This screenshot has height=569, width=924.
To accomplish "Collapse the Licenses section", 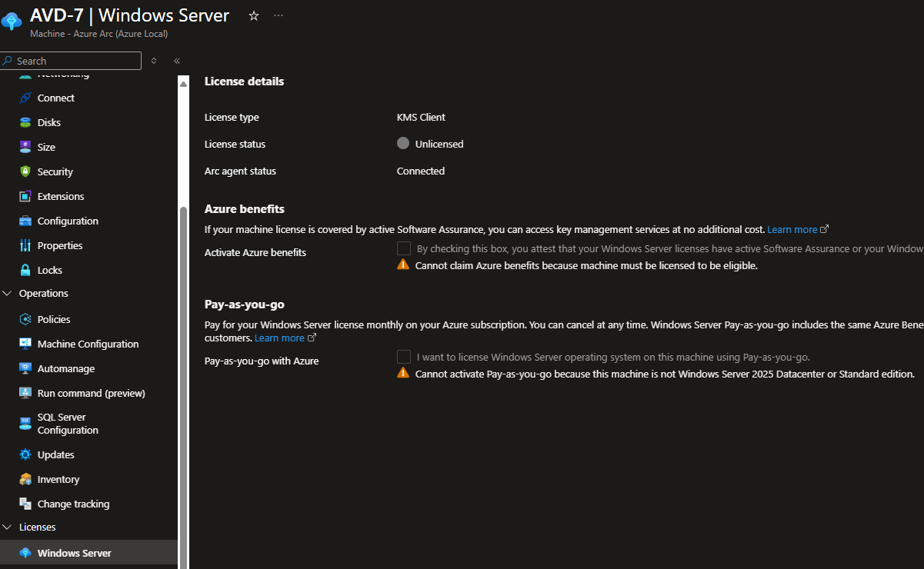I will pos(8,527).
